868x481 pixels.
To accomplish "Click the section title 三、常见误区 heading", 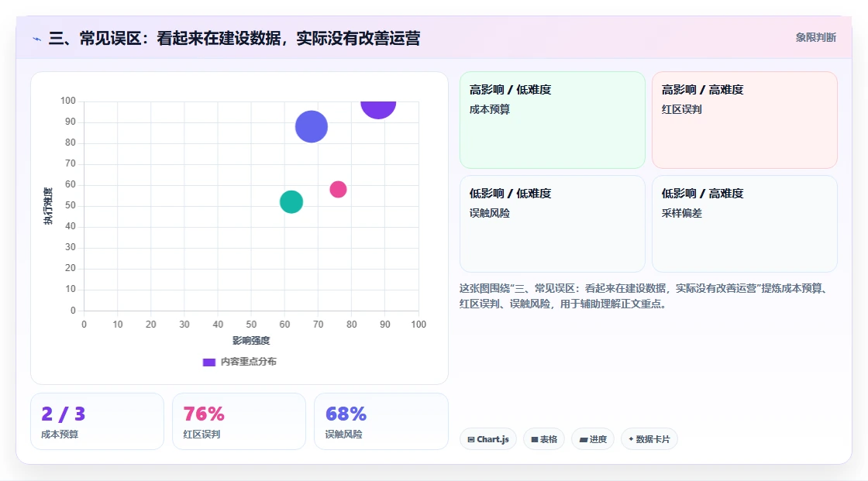I will (x=234, y=38).
